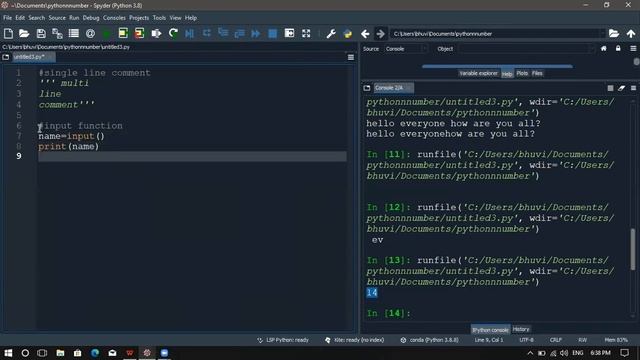Click LSP Python: ready status
640x360 pixels.
[x=283, y=340]
